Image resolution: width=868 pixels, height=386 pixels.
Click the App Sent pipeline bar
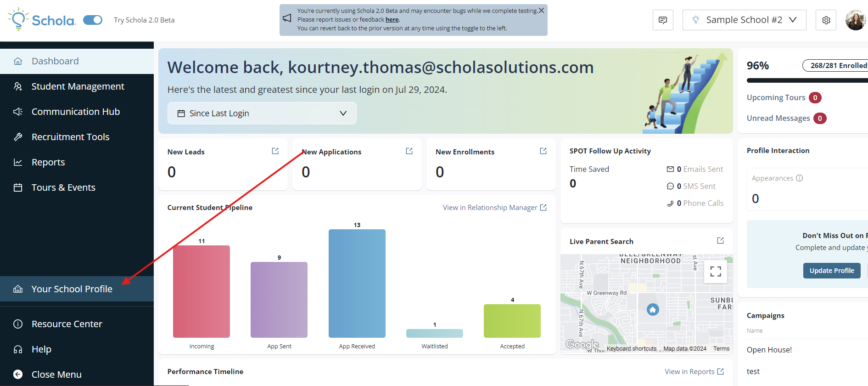click(x=279, y=300)
